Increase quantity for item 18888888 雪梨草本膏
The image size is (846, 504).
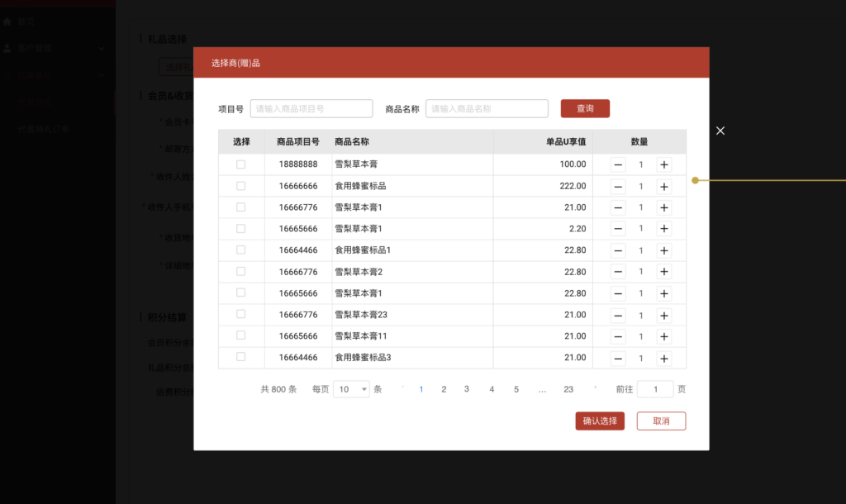click(664, 164)
